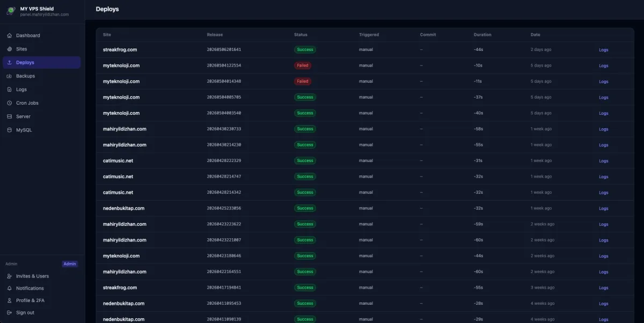Click the Sign out arrow icon
The height and width of the screenshot is (323, 644).
(10, 312)
